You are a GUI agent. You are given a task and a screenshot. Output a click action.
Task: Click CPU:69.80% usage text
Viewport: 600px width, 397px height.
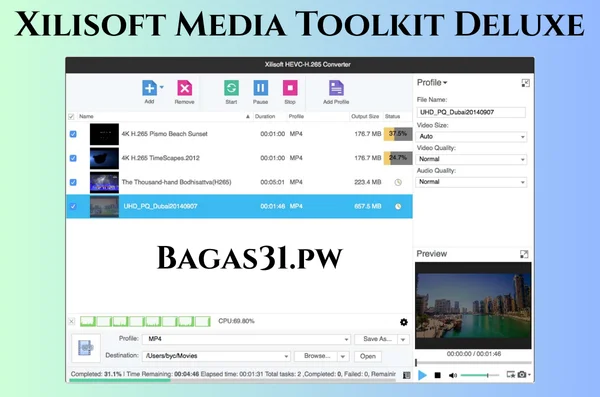[236, 321]
